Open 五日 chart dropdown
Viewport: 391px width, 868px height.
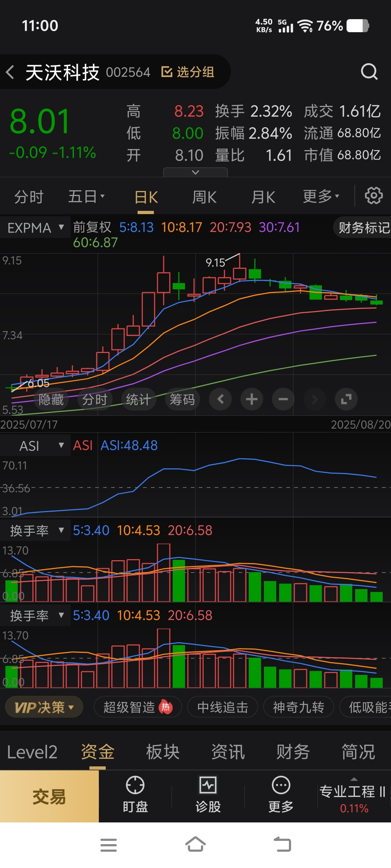pos(86,197)
